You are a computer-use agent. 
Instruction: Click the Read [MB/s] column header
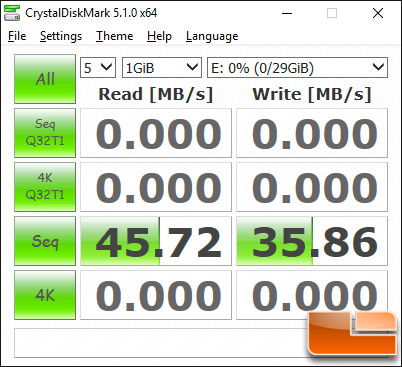(x=156, y=94)
